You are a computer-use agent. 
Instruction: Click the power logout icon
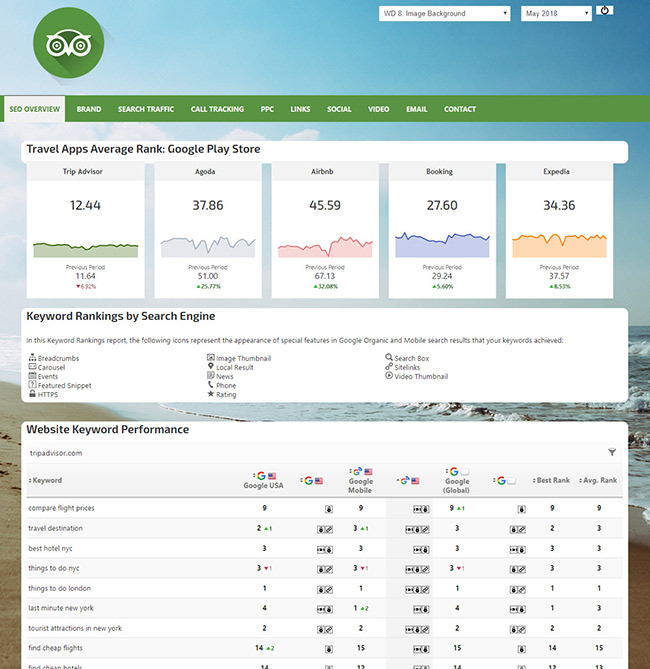click(604, 10)
